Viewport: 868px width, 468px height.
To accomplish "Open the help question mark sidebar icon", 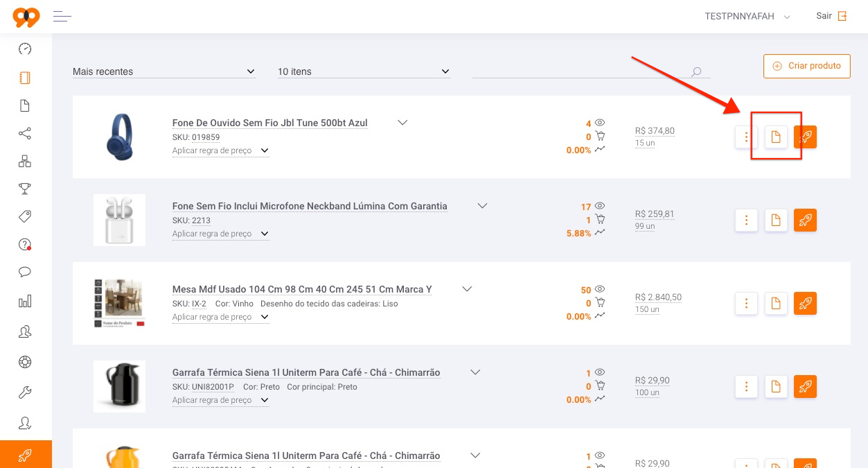I will click(25, 244).
